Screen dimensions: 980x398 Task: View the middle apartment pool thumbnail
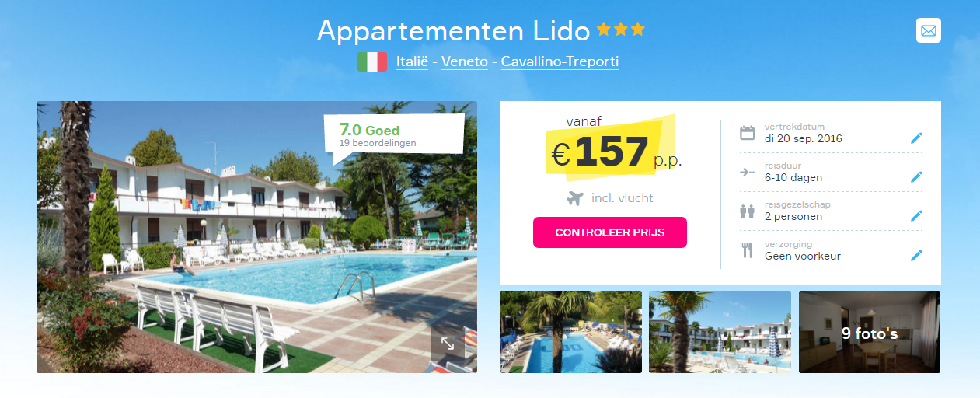[720, 332]
